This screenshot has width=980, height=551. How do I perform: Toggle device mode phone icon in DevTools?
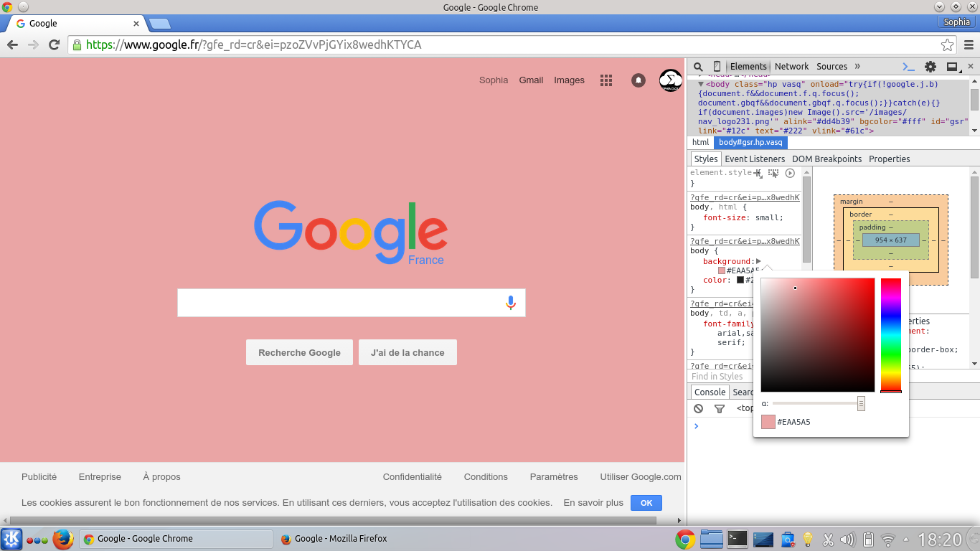point(717,66)
